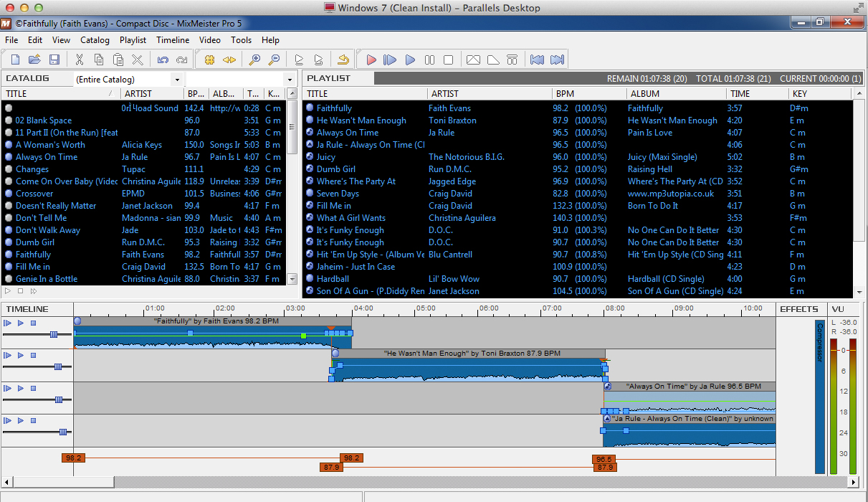Sort playlist by TIME column header

757,93
